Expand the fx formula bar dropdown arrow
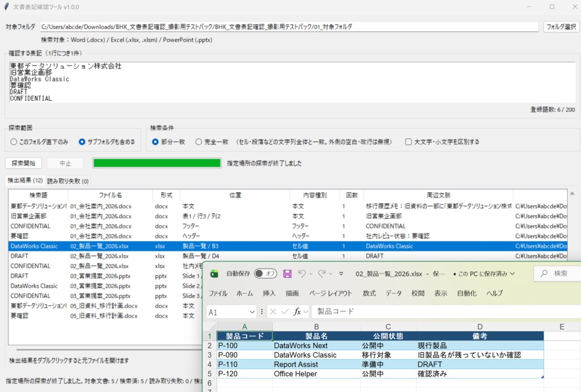This screenshot has width=581, height=392. click(x=306, y=312)
